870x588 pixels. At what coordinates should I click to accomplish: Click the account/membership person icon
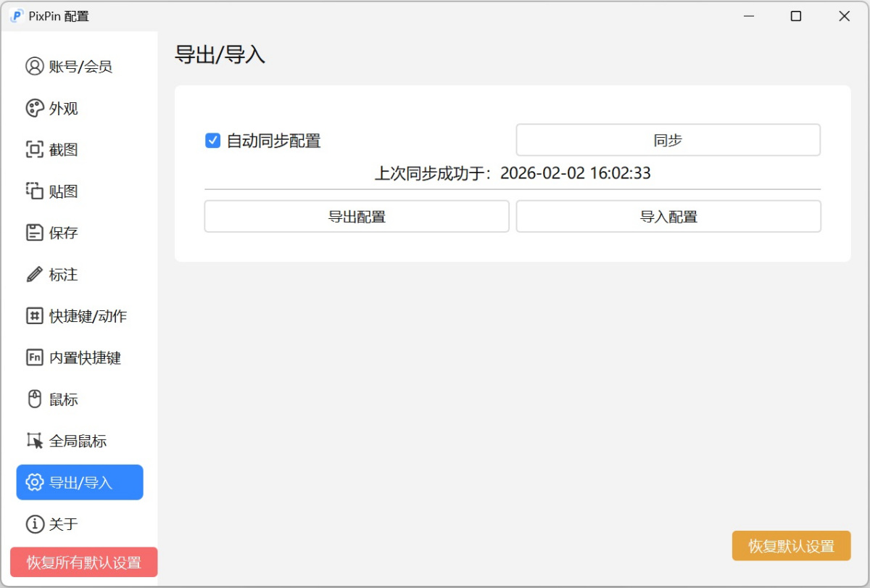tap(34, 67)
